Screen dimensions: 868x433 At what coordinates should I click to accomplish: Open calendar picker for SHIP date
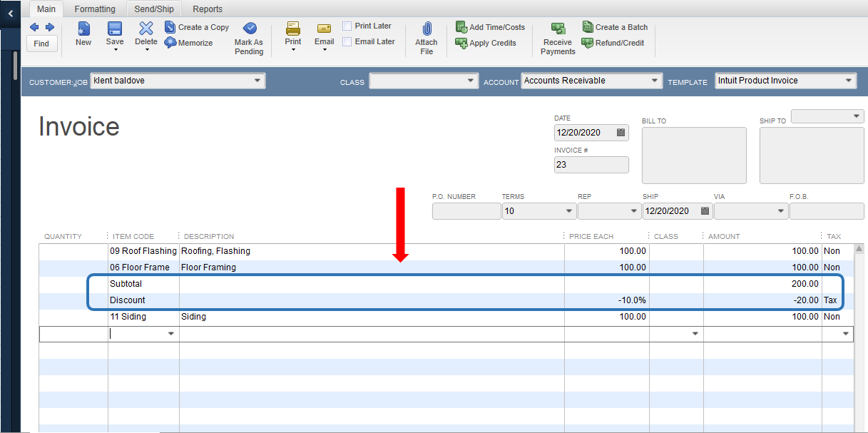coord(705,211)
